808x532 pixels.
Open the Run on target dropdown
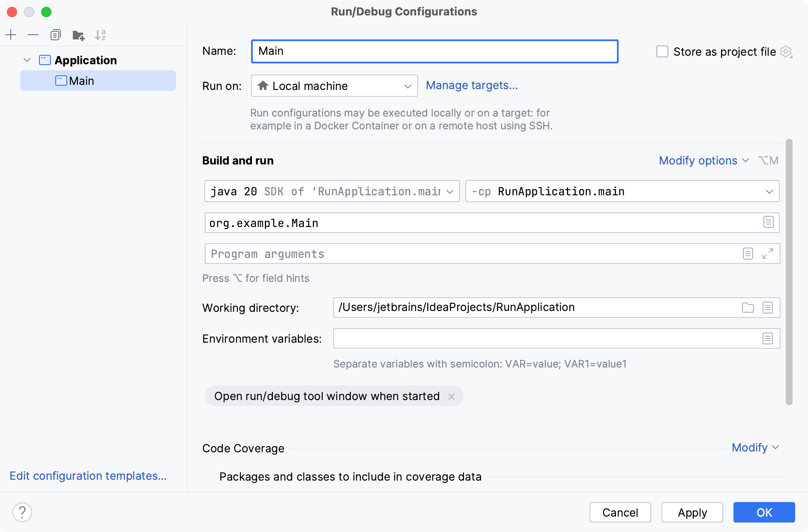point(407,86)
